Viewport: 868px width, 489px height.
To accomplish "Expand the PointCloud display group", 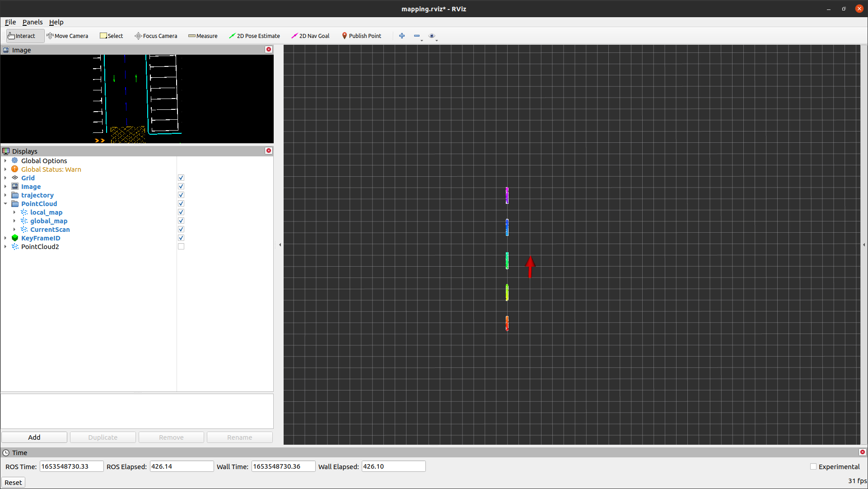I will (5, 203).
